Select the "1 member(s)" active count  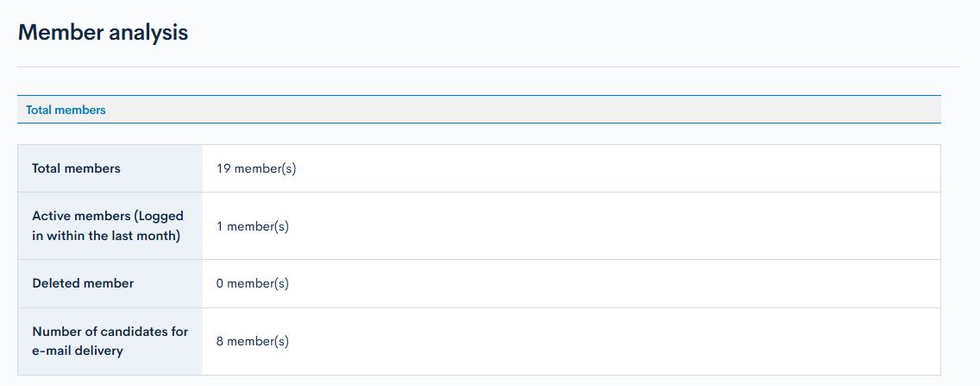click(x=253, y=226)
